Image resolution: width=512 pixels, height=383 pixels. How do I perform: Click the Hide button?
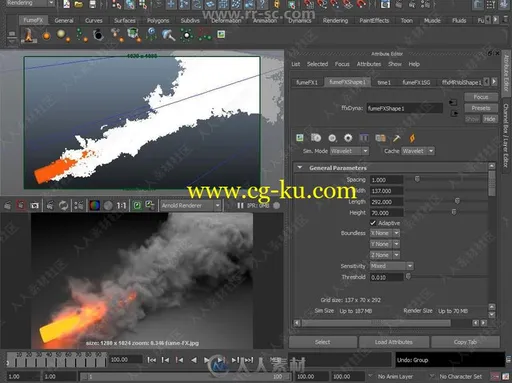tap(489, 119)
